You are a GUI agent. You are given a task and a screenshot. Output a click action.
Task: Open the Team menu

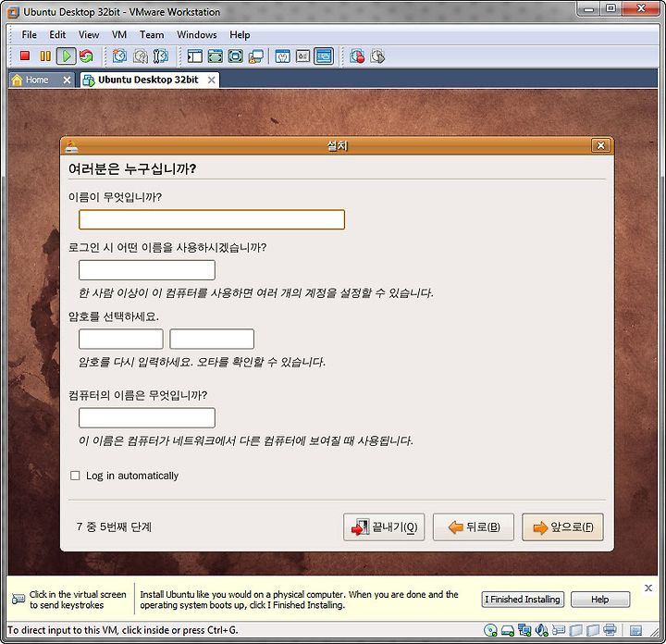point(152,35)
